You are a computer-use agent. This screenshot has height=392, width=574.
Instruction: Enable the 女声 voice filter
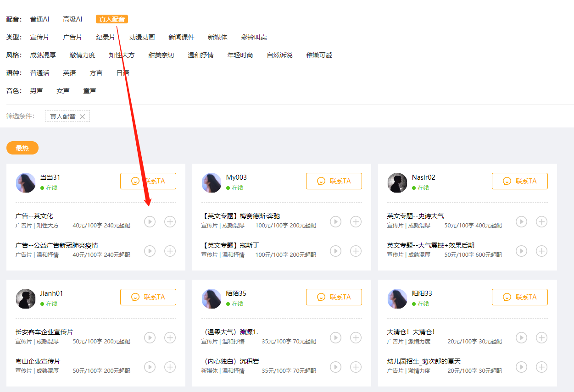(x=63, y=90)
